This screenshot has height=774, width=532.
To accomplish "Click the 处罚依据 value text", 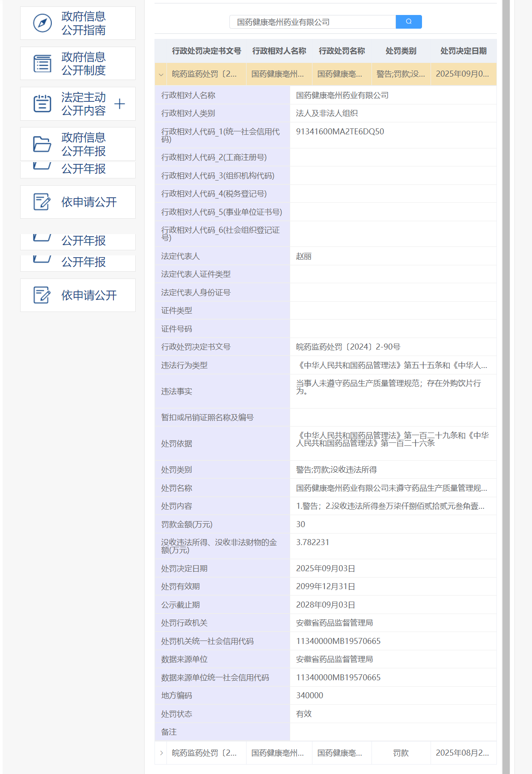I will (x=392, y=439).
